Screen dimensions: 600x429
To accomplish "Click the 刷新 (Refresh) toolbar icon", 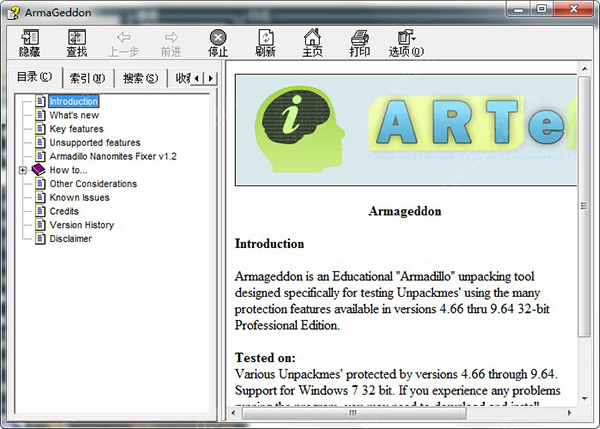I will point(265,42).
